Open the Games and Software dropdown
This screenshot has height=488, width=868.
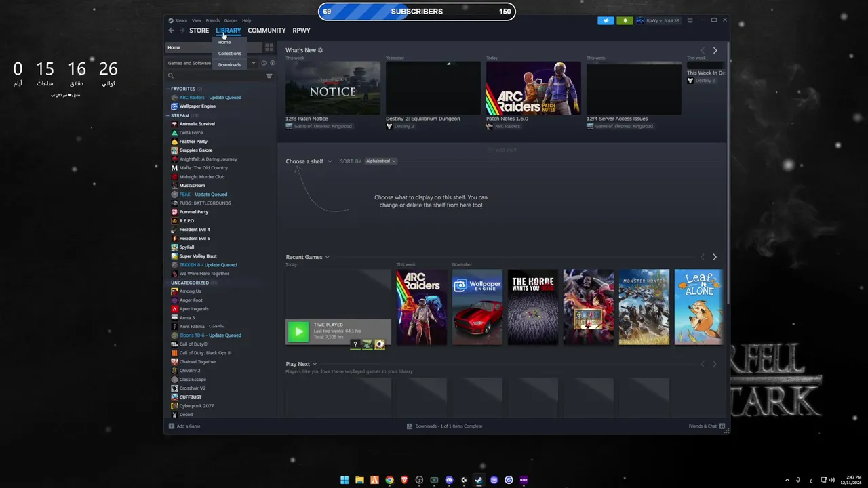click(212, 63)
